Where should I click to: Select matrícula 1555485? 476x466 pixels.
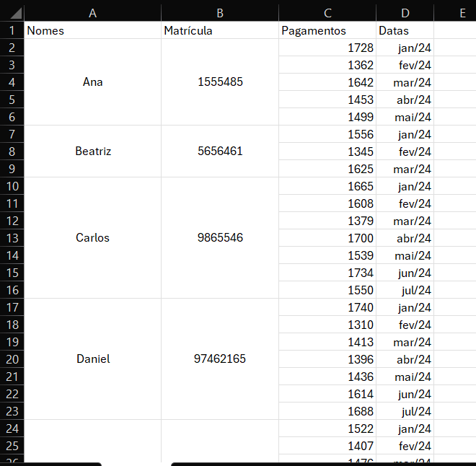pyautogui.click(x=220, y=82)
